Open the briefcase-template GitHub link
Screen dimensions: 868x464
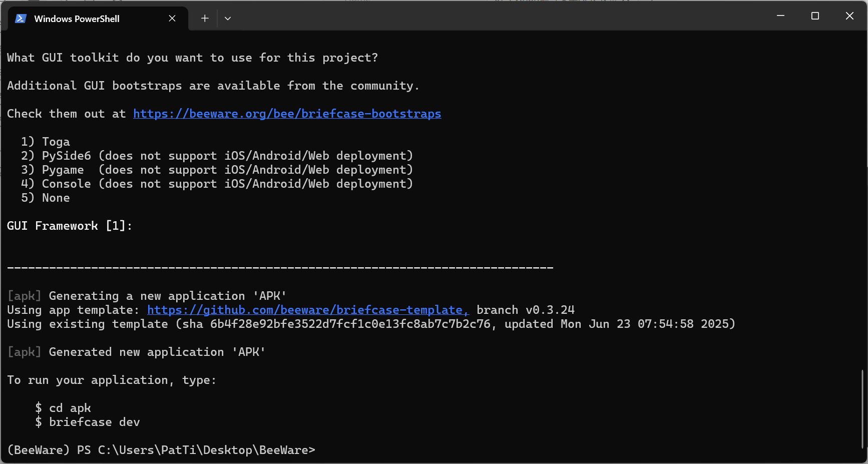[x=308, y=310]
